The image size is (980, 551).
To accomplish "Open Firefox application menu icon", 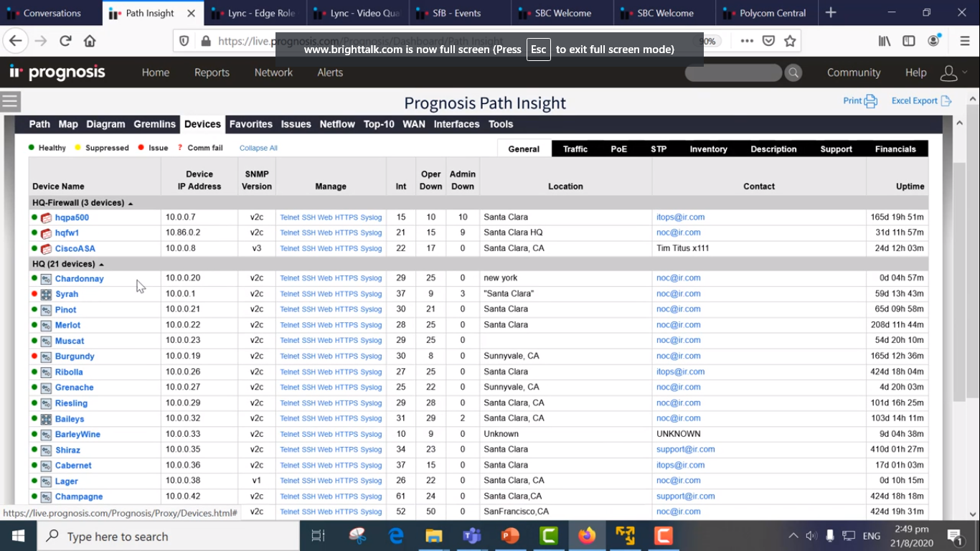I will click(965, 41).
